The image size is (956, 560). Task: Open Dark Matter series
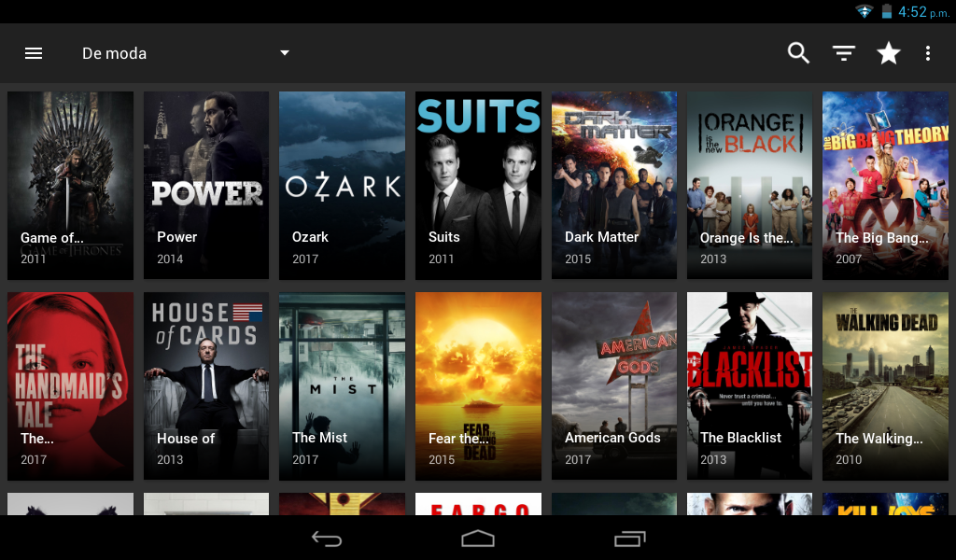pos(613,185)
